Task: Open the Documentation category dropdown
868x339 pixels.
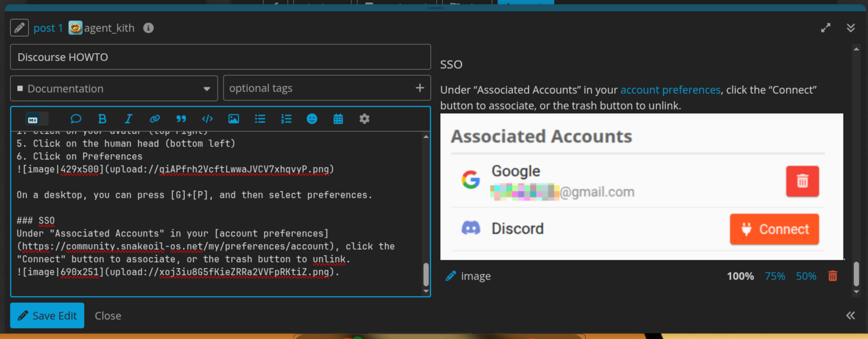Action: click(114, 88)
